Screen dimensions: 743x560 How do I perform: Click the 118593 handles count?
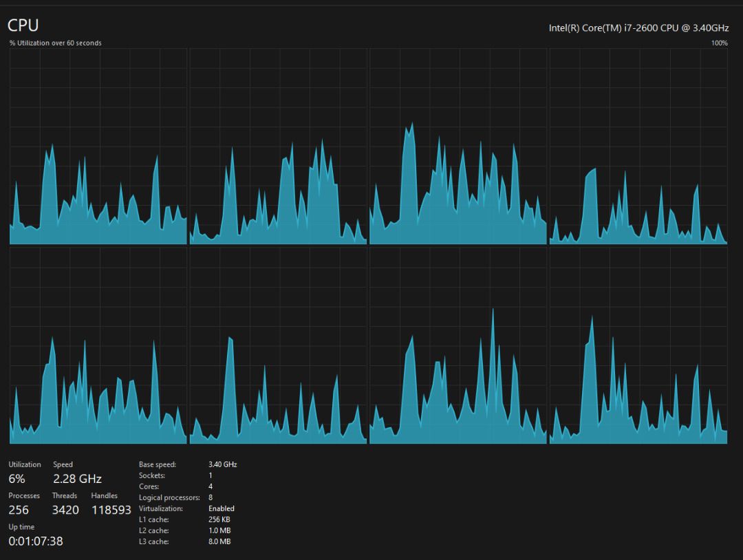111,510
